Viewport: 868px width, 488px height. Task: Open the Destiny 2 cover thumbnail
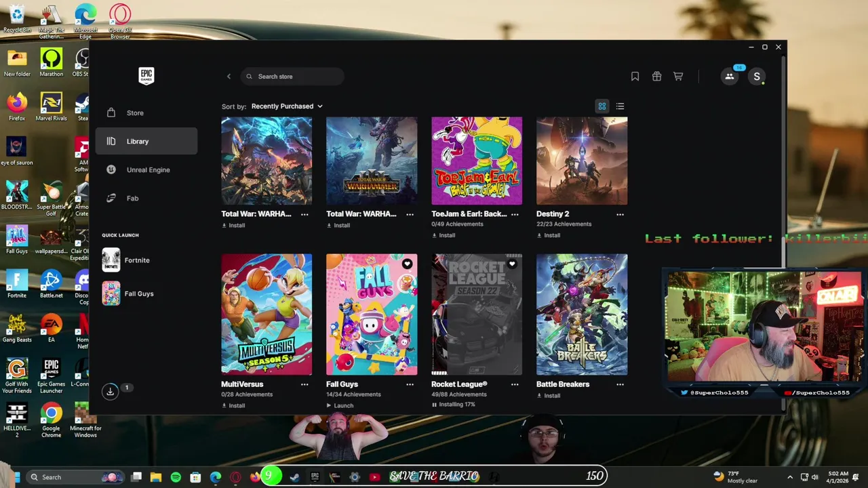pos(582,161)
